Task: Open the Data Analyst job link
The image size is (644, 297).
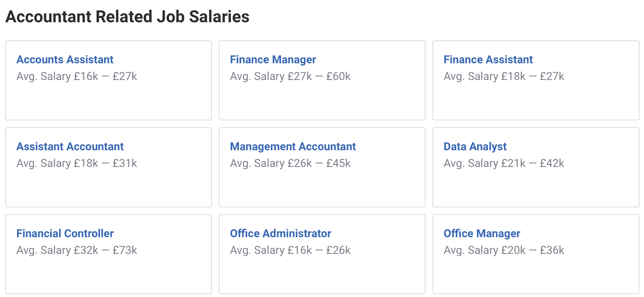Action: point(475,146)
